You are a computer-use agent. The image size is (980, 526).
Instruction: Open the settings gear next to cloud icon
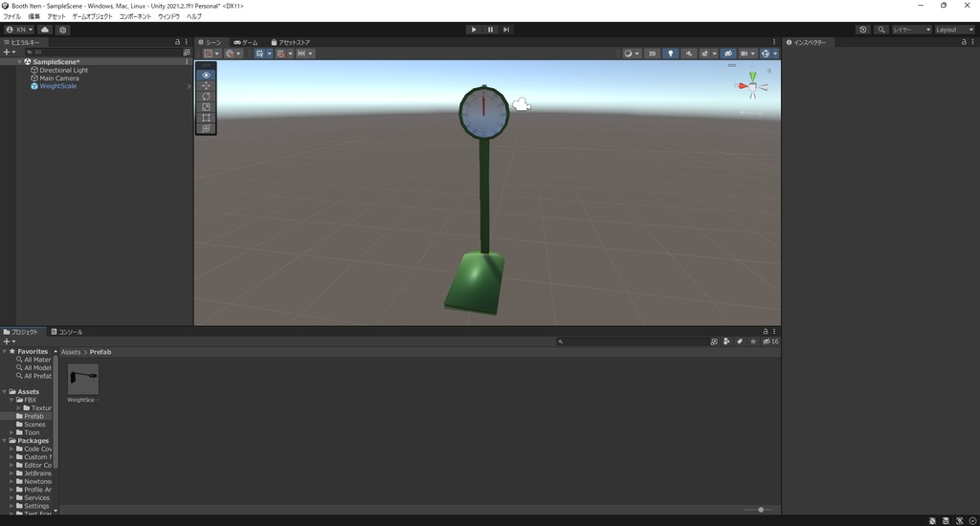coord(62,30)
